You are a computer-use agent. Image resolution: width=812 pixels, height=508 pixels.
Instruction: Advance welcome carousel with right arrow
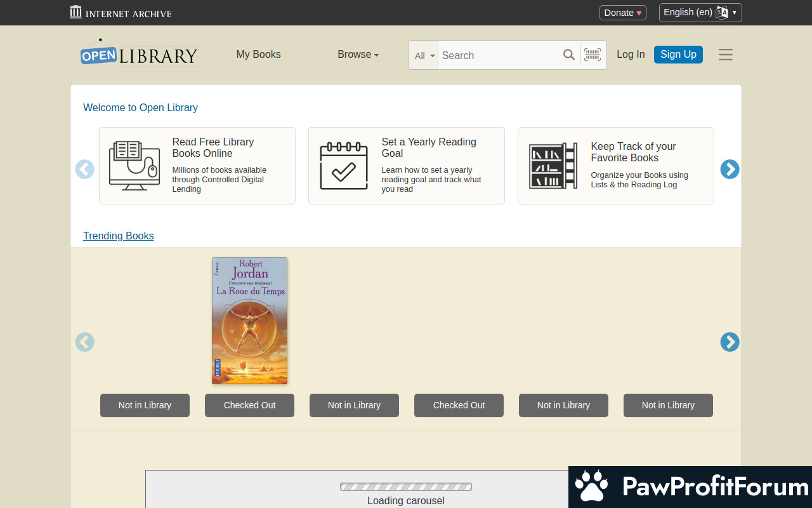[x=730, y=169]
